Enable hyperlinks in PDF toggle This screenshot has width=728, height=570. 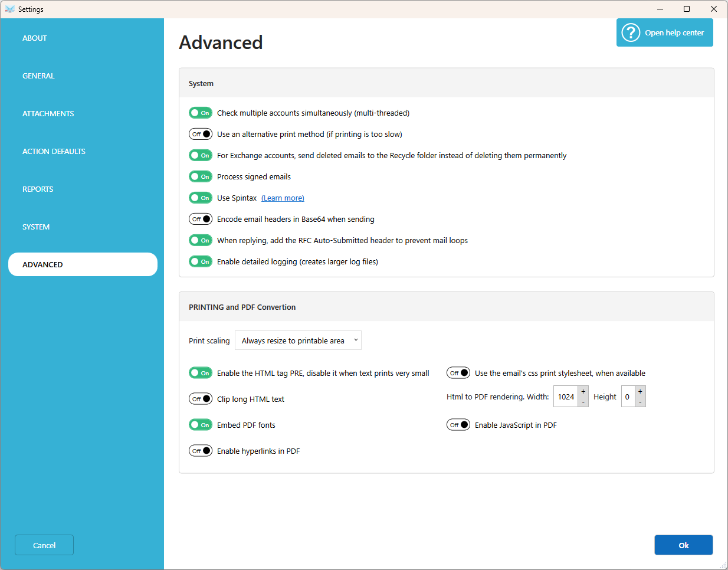click(x=201, y=451)
